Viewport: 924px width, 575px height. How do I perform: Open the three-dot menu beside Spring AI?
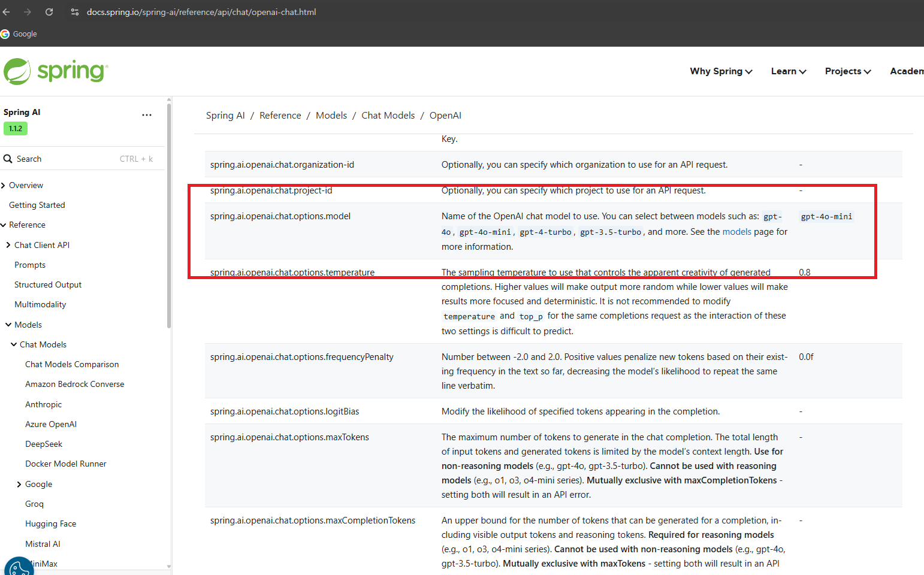tap(147, 115)
